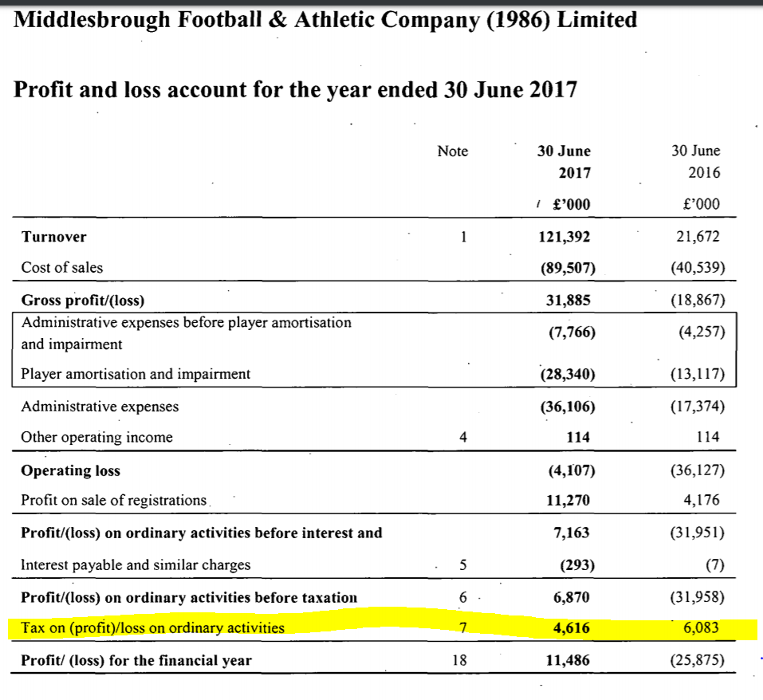The width and height of the screenshot is (763, 700).
Task: Click the Interest payable value "(293)"
Action: pyautogui.click(x=577, y=565)
